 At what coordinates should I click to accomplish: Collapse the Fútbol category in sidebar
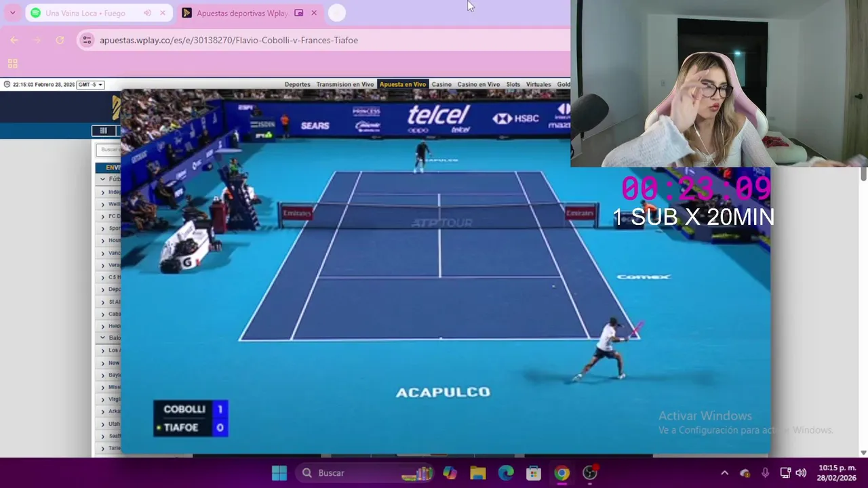coord(102,180)
